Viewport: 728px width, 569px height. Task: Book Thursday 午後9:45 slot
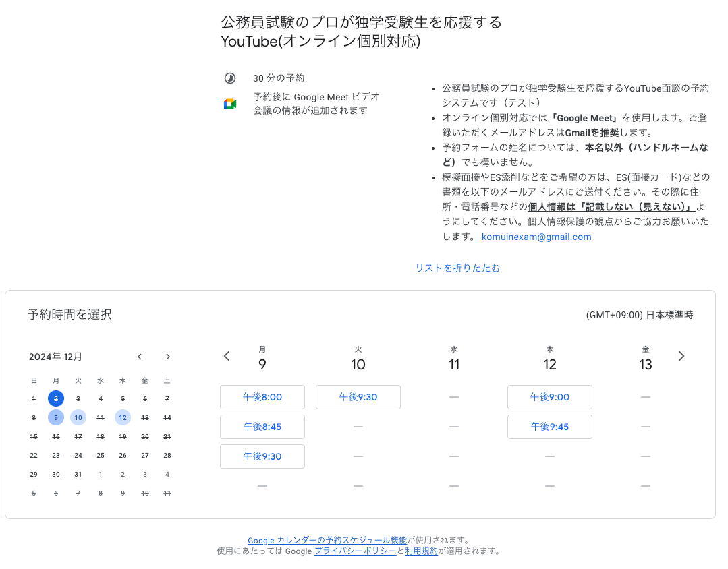point(550,427)
